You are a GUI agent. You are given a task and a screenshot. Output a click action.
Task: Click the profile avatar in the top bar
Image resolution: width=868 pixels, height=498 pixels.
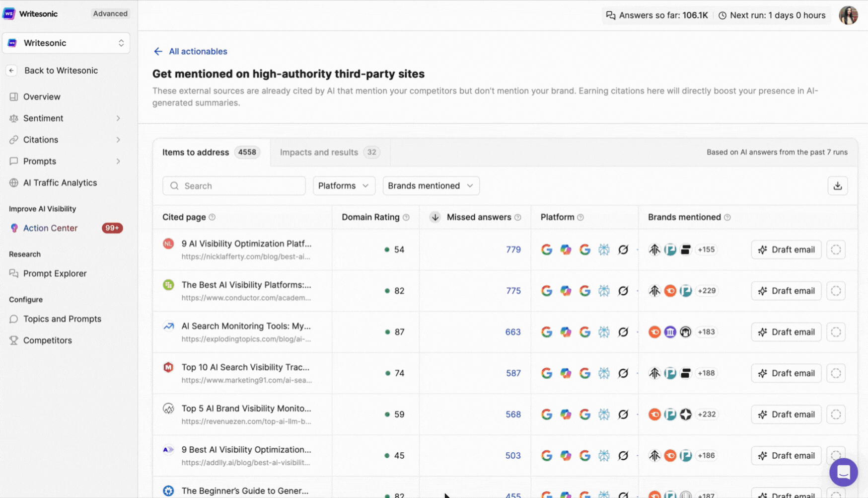(x=849, y=15)
